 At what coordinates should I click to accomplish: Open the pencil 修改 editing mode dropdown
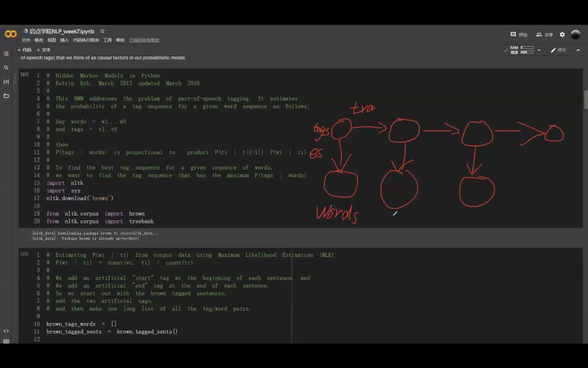click(x=559, y=50)
